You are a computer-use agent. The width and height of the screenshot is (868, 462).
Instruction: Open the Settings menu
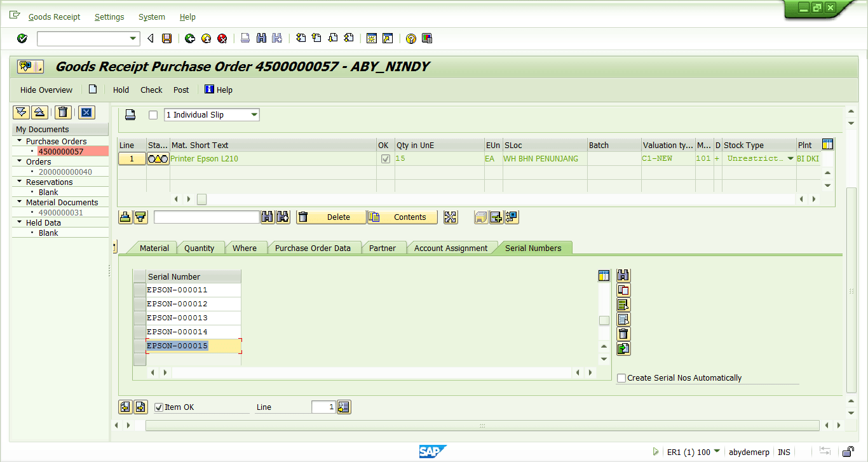(x=109, y=17)
